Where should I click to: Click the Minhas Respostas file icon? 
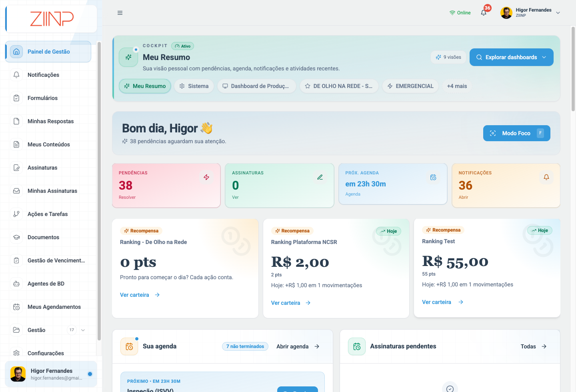[16, 121]
